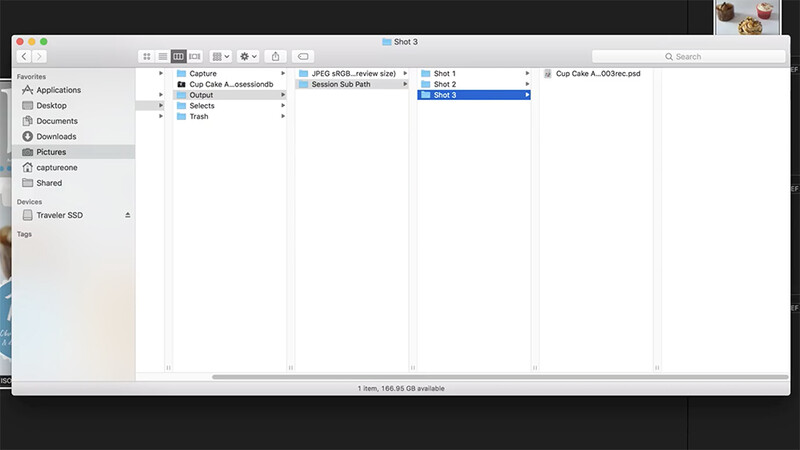Click the cupcake thumbnail behind the window
This screenshot has width=800, height=450.
[747, 17]
